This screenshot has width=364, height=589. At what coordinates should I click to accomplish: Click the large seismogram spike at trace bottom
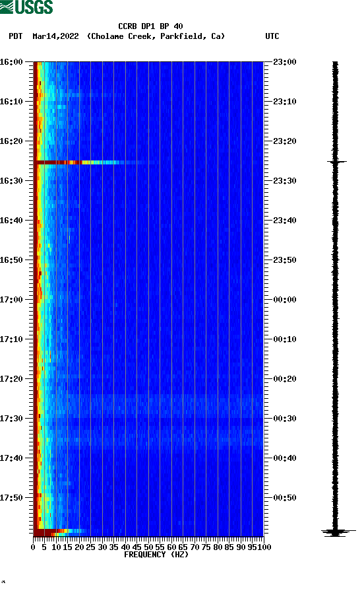click(x=338, y=532)
